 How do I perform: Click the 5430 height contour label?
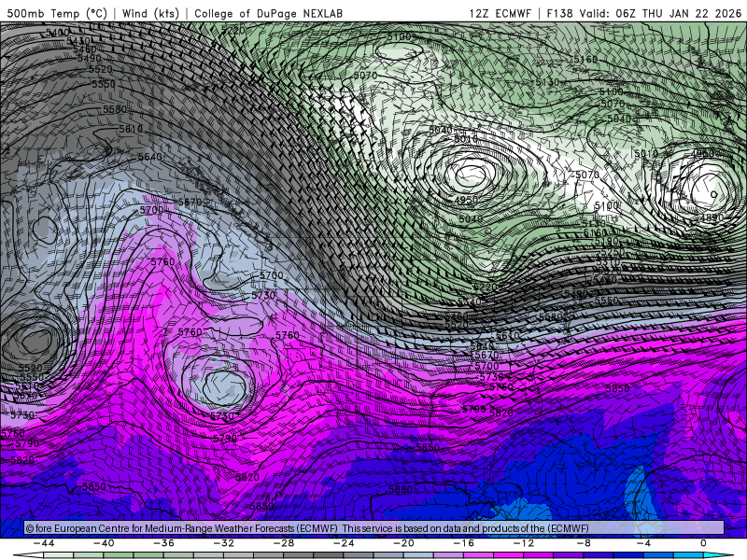(78, 41)
